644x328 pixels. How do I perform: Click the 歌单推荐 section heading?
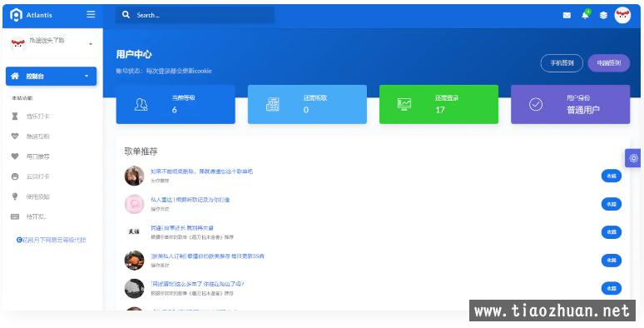[141, 152]
